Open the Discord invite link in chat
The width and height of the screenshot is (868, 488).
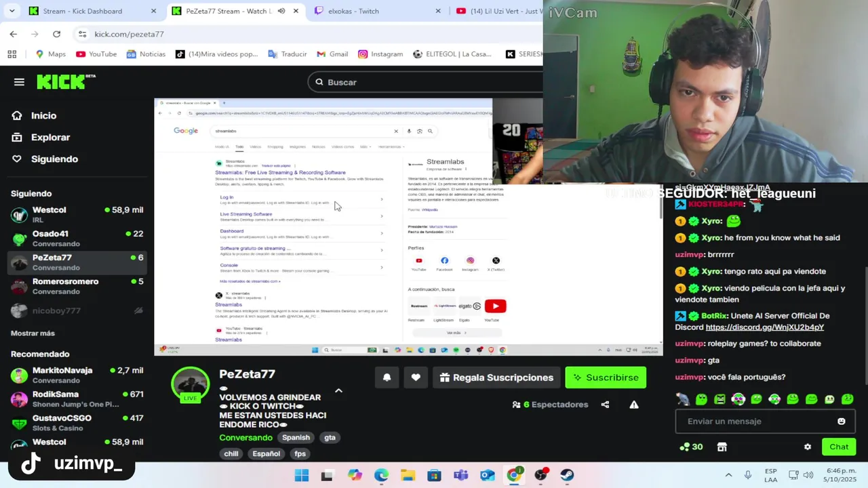click(x=765, y=327)
